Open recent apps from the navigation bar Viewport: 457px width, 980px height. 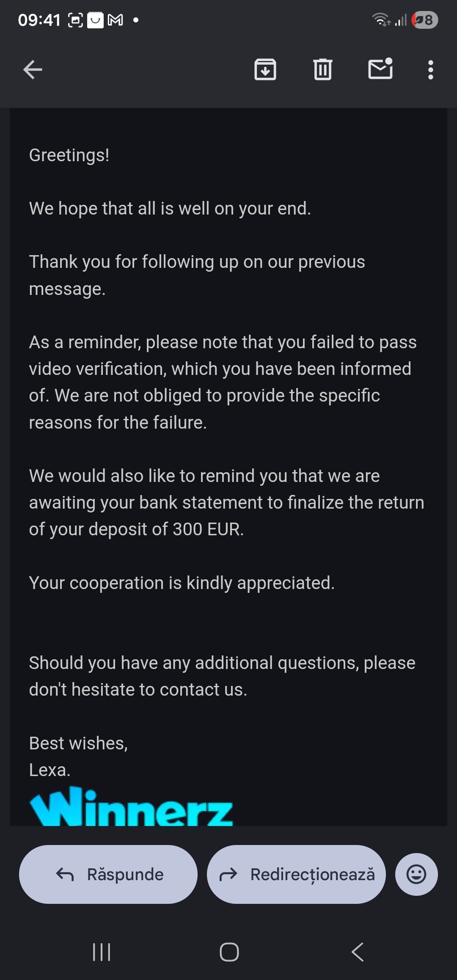tap(102, 952)
